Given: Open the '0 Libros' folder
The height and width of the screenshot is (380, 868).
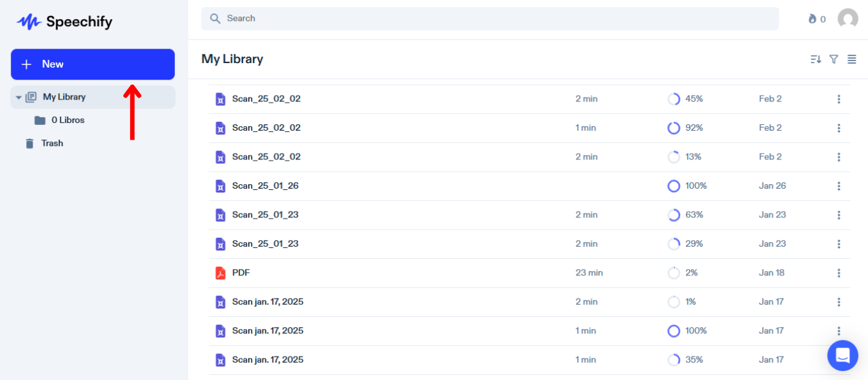Looking at the screenshot, I should pos(68,120).
